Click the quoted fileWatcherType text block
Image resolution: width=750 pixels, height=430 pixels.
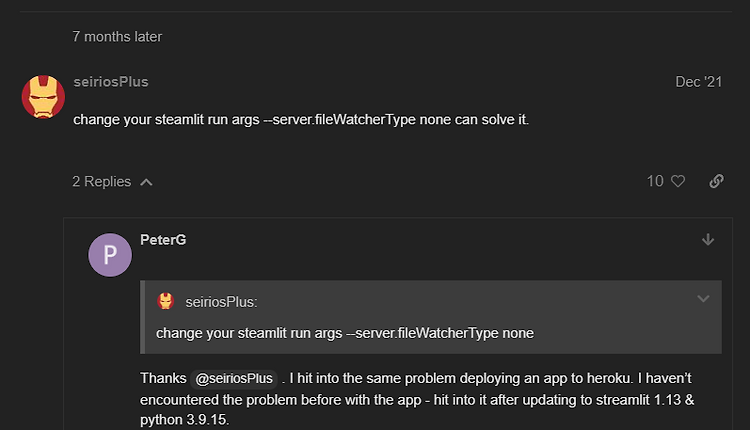tap(345, 333)
